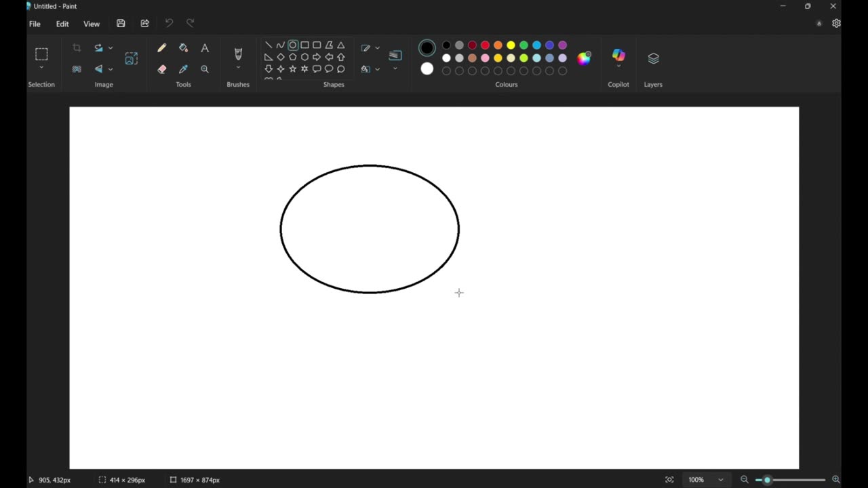
Task: Click the Zoom in plus button
Action: pos(836,480)
